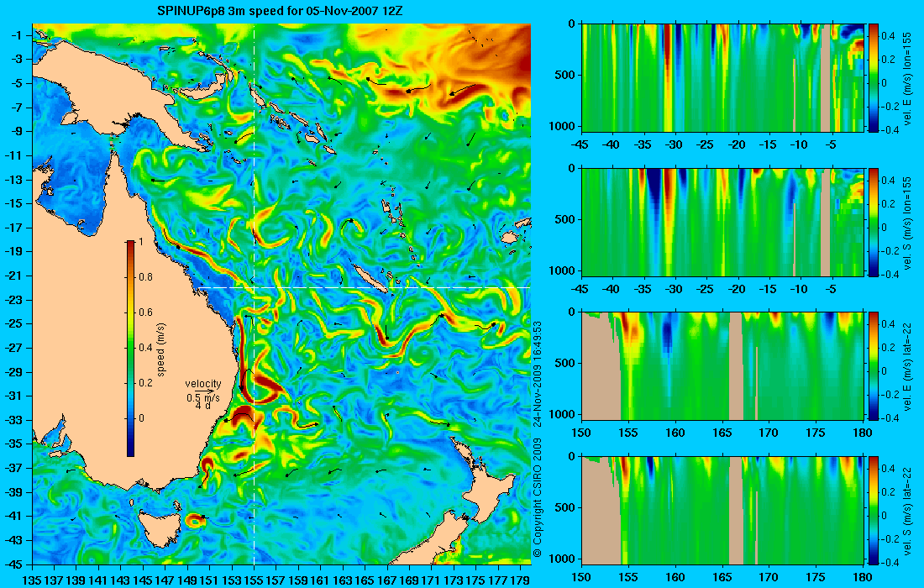Click the "180" tick under the vel. S lat=-22 plot
Screen dimensions: 924x588
point(863,576)
